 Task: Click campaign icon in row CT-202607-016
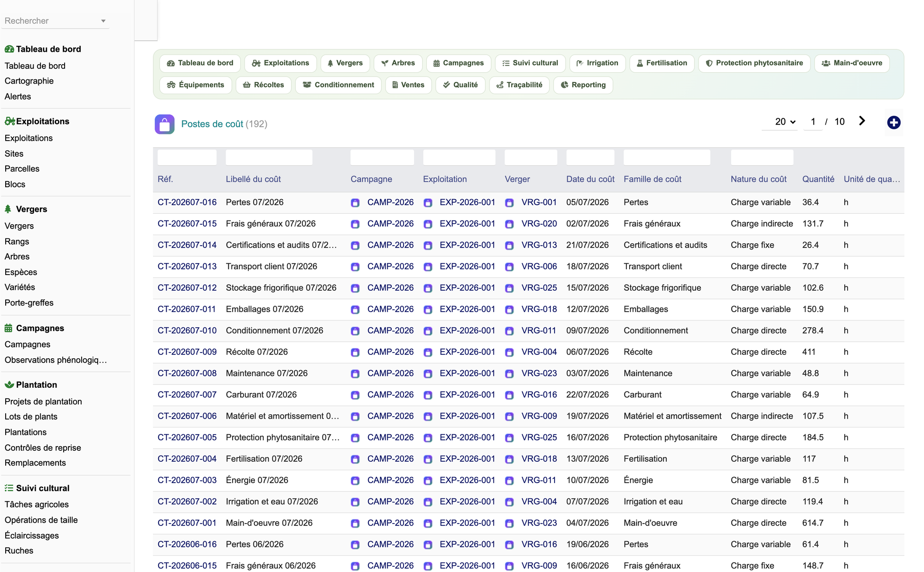(355, 203)
